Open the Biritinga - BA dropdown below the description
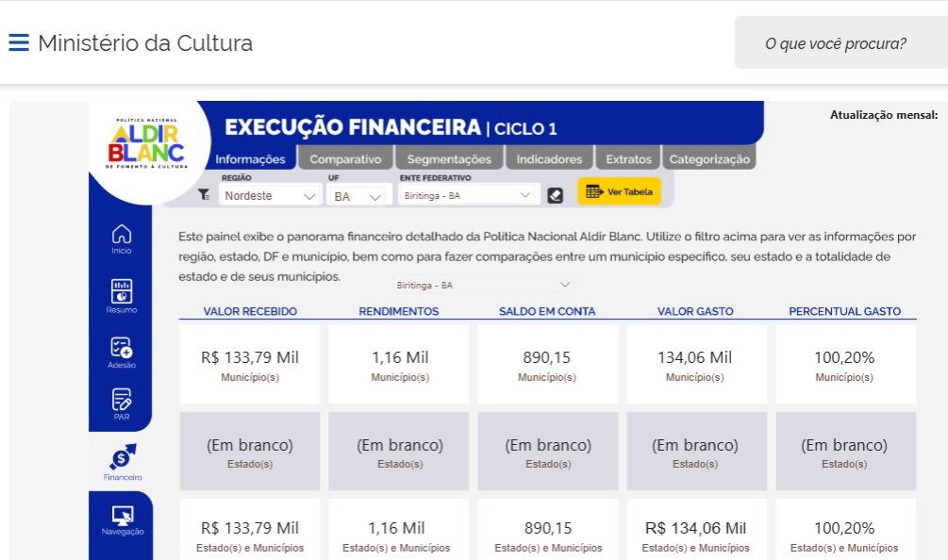 point(484,285)
